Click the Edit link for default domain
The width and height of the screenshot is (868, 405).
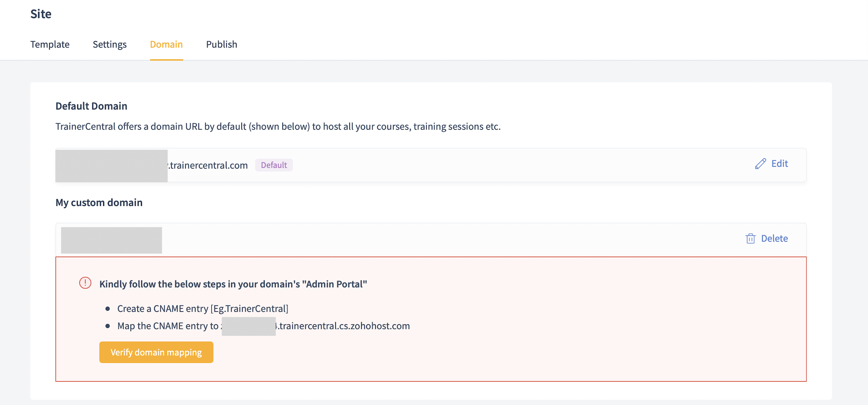(780, 164)
